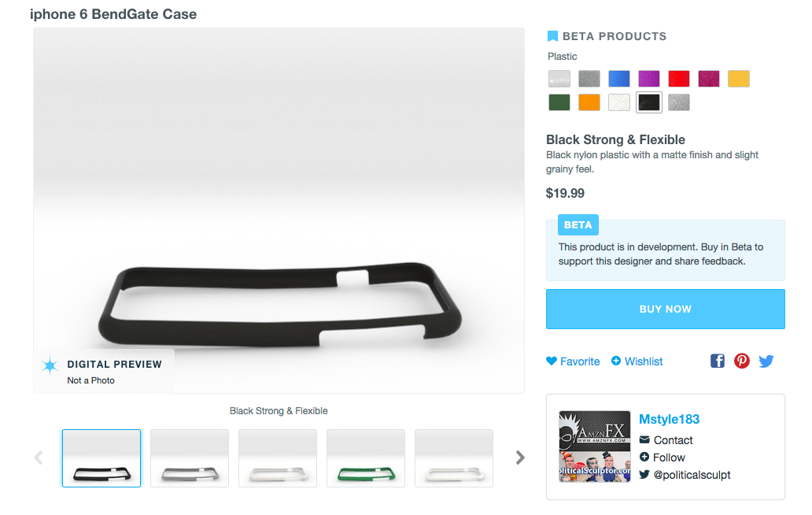Contact the designer via envelope icon

tap(644, 440)
